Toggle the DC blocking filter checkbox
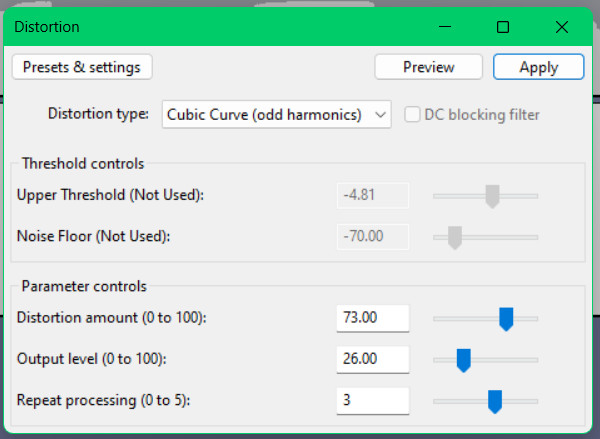The image size is (600, 439). 412,115
